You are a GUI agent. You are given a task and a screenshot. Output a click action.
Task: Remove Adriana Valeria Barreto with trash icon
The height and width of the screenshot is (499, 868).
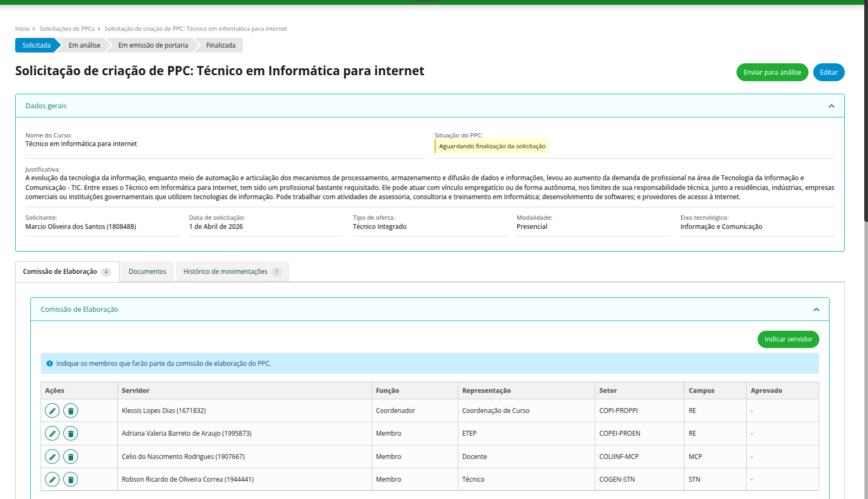point(71,434)
